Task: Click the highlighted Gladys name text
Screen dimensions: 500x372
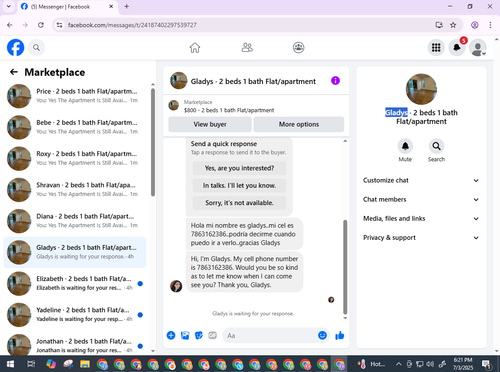Action: pos(396,112)
